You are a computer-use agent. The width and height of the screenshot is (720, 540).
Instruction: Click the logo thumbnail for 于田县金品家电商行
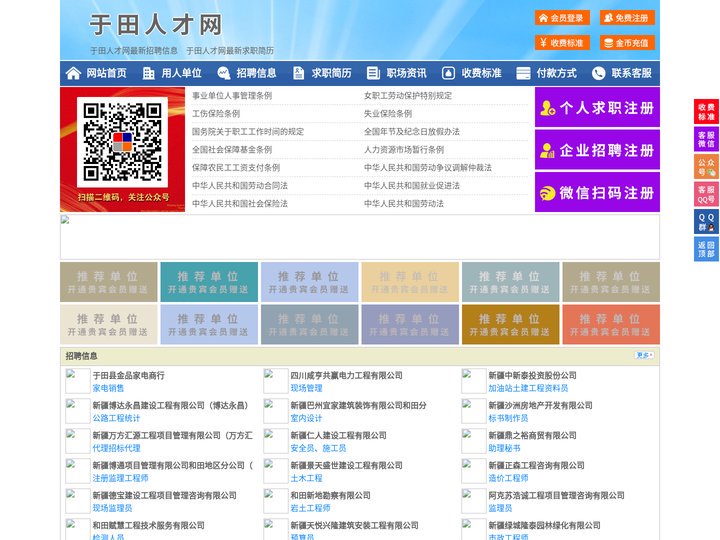[78, 381]
